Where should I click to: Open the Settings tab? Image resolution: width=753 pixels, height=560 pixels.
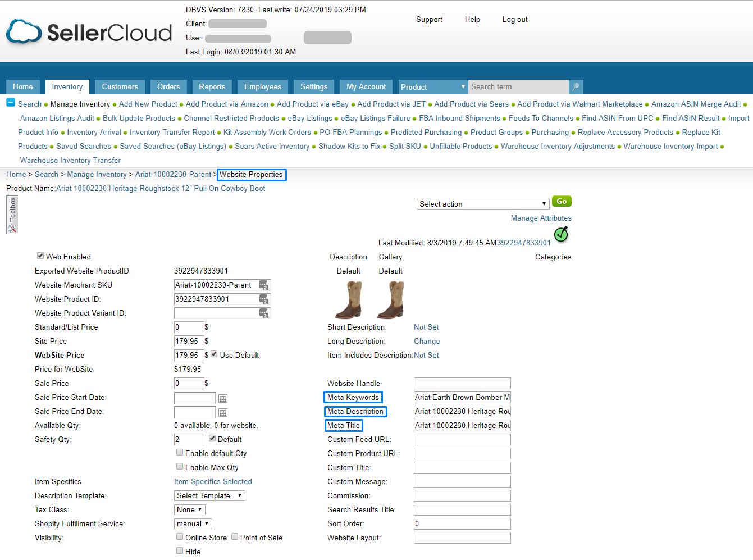[314, 87]
